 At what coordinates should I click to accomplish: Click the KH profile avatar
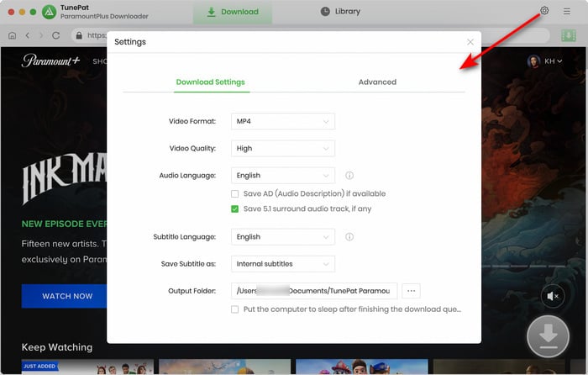(533, 61)
